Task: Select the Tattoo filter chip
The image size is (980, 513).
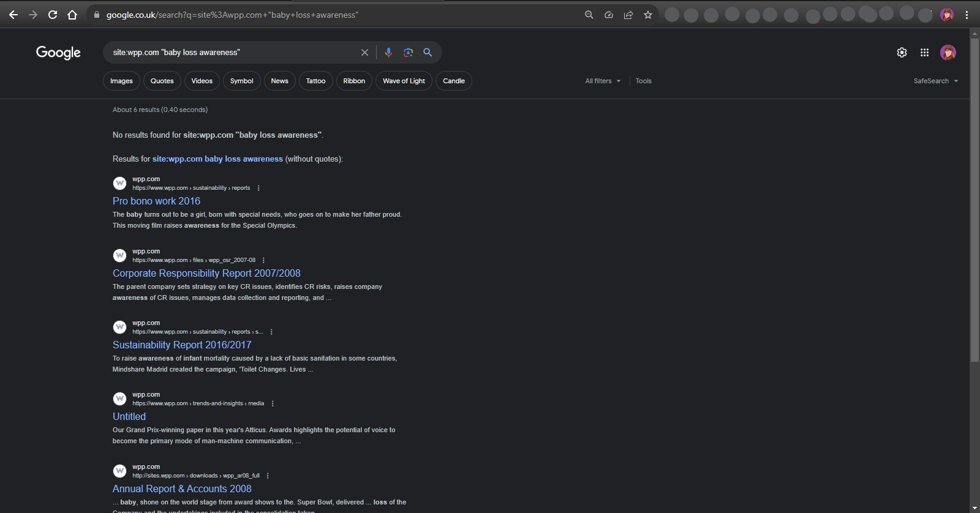Action: (x=316, y=81)
